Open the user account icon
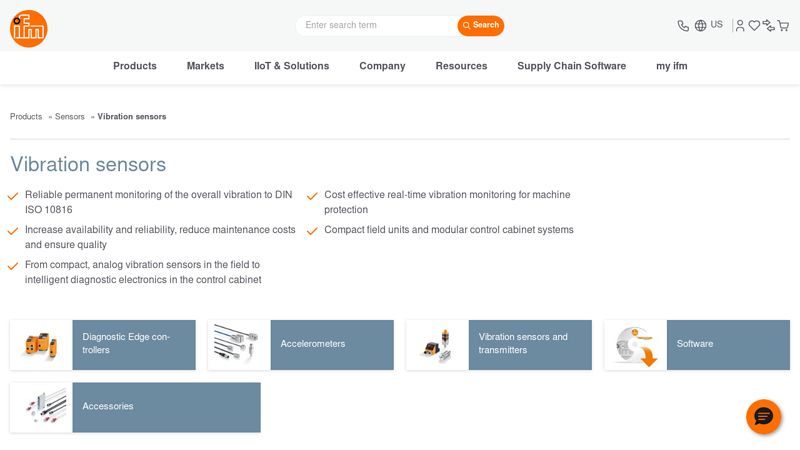This screenshot has width=800, height=450. [x=740, y=26]
